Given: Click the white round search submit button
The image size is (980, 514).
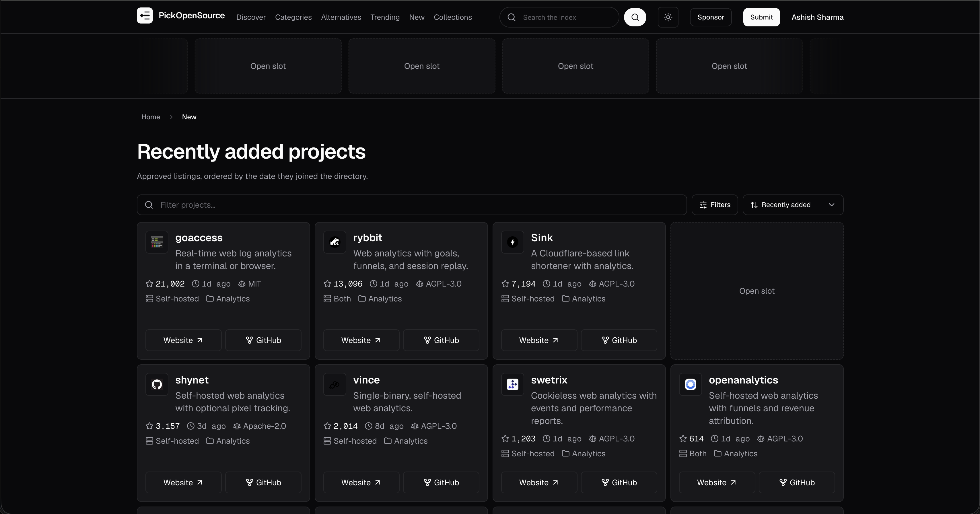Looking at the screenshot, I should [635, 17].
